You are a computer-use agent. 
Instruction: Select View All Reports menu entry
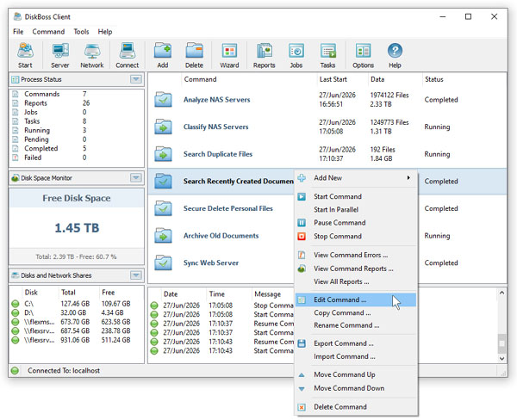[356, 281]
